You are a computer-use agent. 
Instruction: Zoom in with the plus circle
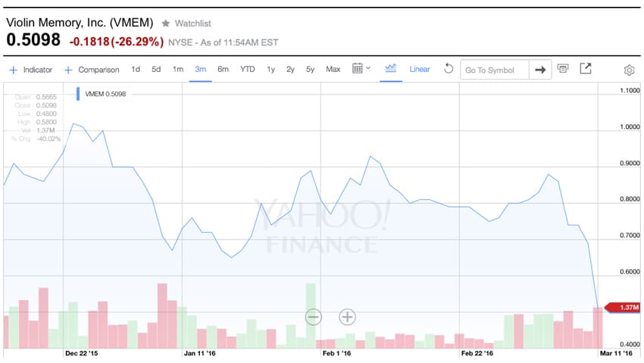click(347, 317)
